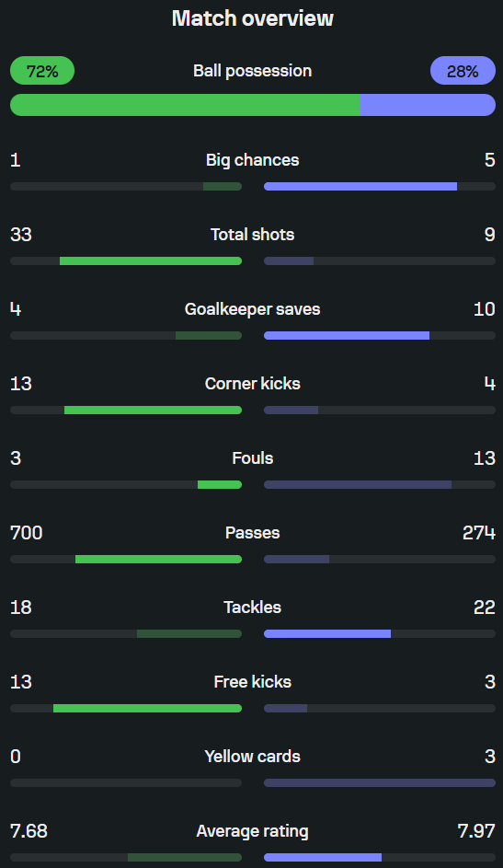Image resolution: width=503 pixels, height=868 pixels.
Task: Click the purple Goalkeeper saves bar
Action: tap(347, 335)
